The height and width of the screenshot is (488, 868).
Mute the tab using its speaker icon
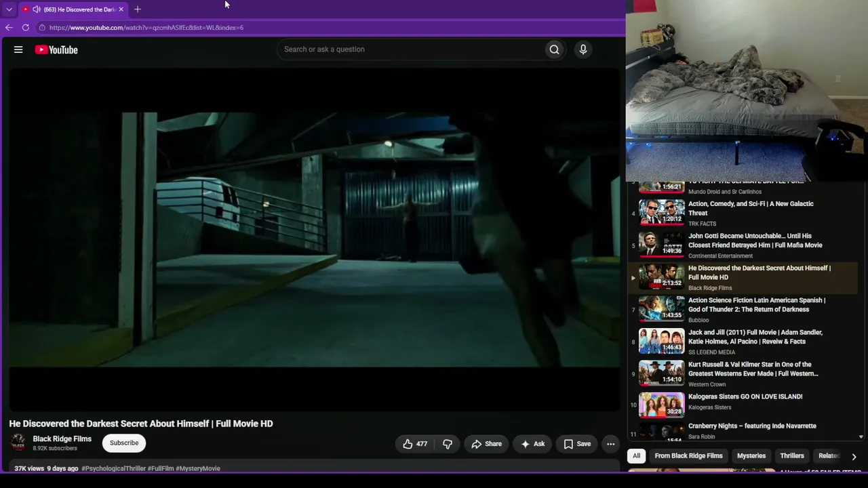(36, 9)
